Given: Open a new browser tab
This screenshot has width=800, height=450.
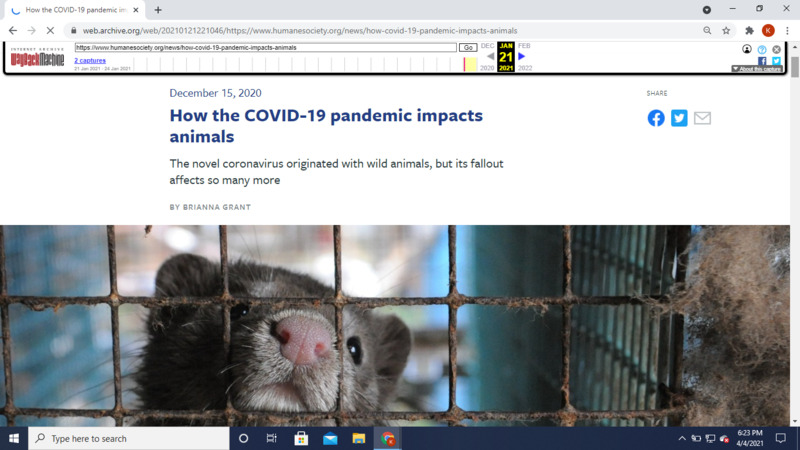Looking at the screenshot, I should 158,9.
